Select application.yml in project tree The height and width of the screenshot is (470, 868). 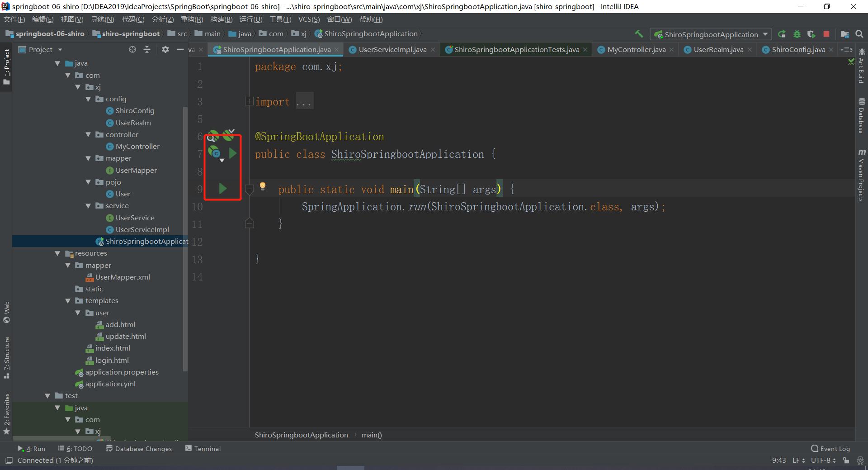click(x=110, y=384)
